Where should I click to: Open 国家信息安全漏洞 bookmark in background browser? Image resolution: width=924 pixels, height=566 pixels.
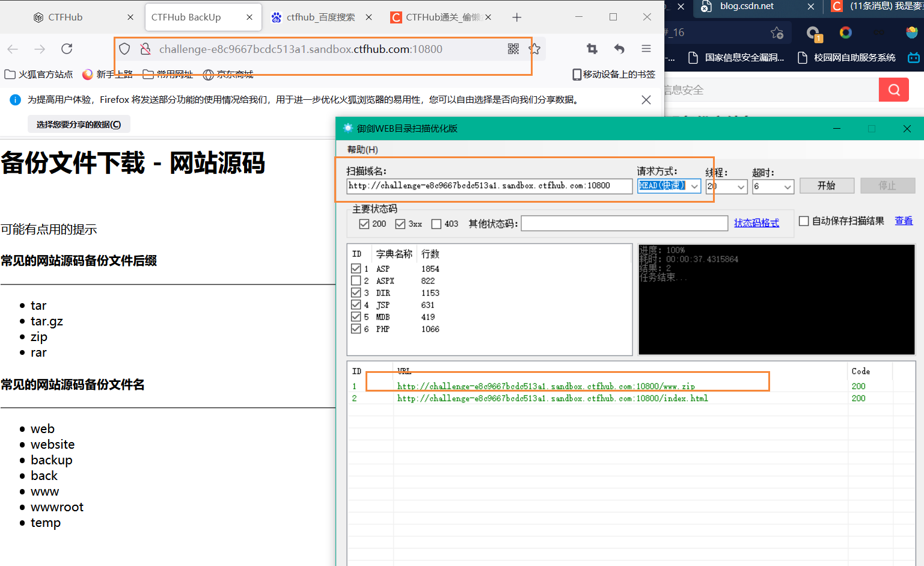(737, 58)
